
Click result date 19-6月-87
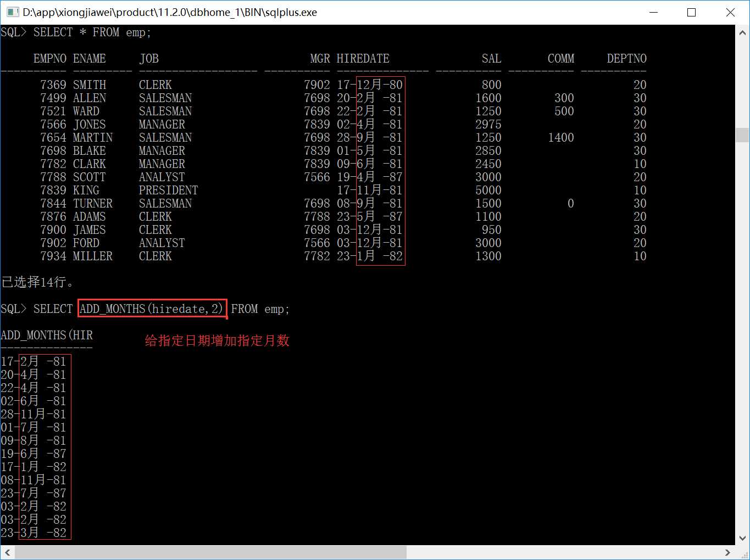click(x=34, y=453)
